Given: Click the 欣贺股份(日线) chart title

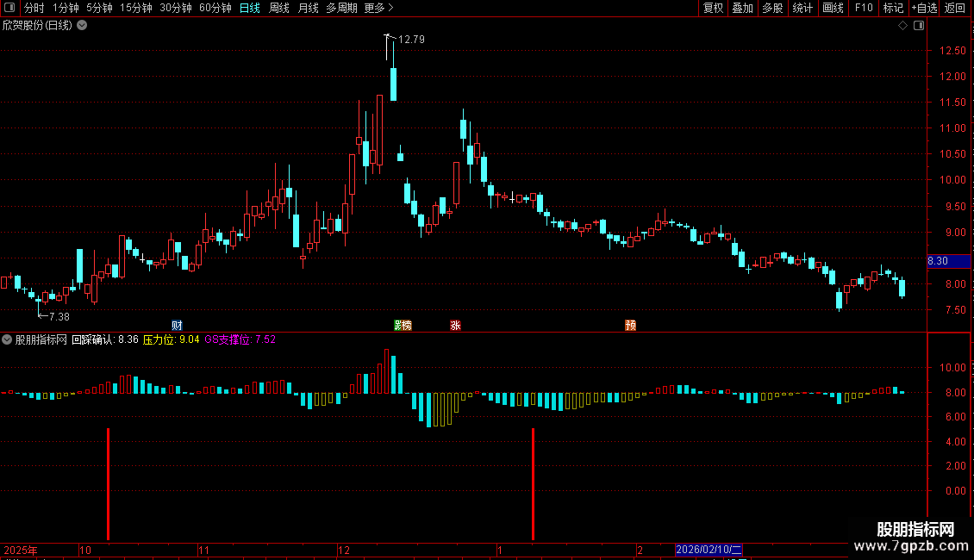Looking at the screenshot, I should tap(37, 26).
